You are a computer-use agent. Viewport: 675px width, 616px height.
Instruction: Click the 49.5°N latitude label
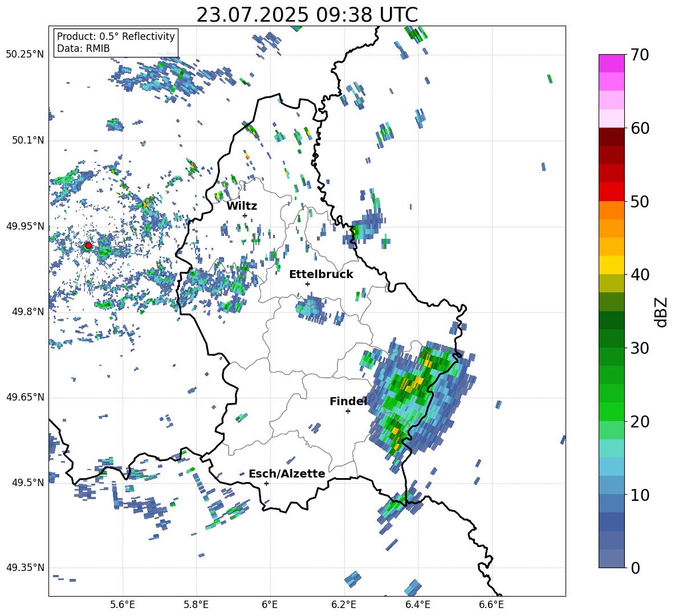pos(27,482)
